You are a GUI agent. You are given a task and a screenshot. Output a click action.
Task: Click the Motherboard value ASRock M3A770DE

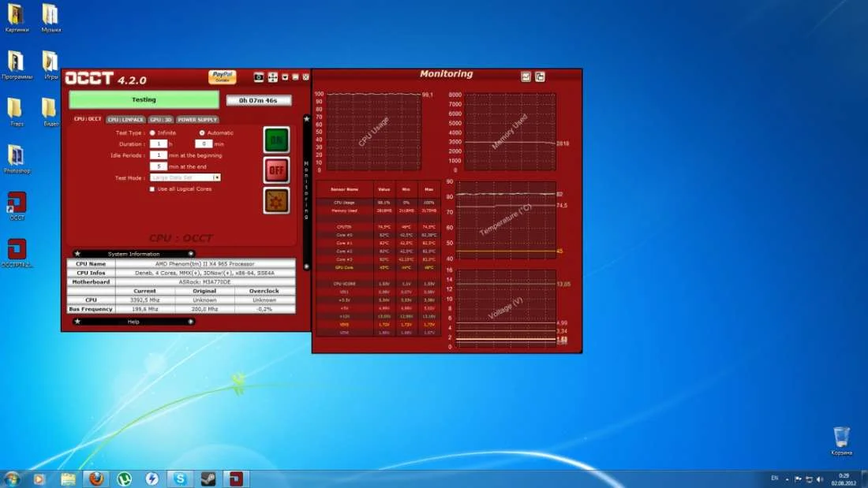(205, 281)
